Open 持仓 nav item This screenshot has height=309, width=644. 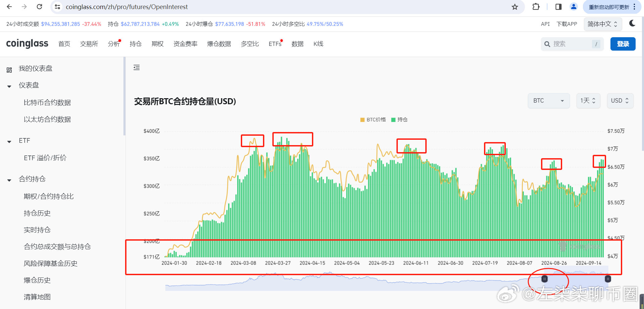click(136, 44)
